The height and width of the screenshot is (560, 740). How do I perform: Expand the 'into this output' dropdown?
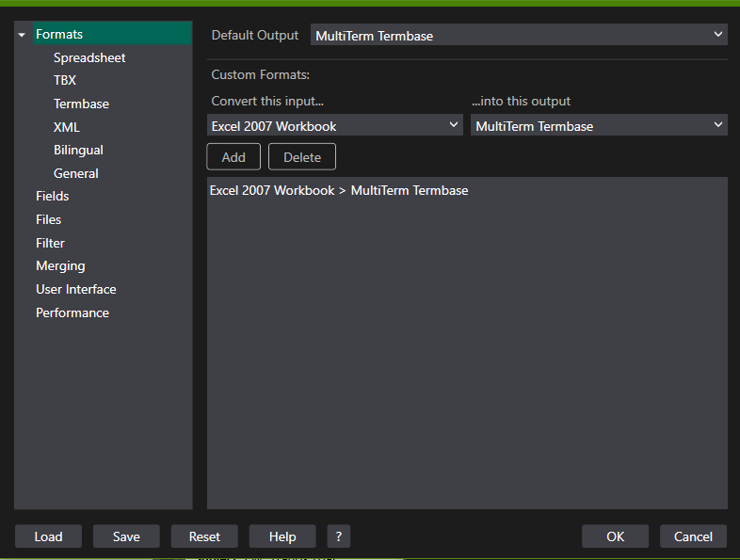(598, 125)
